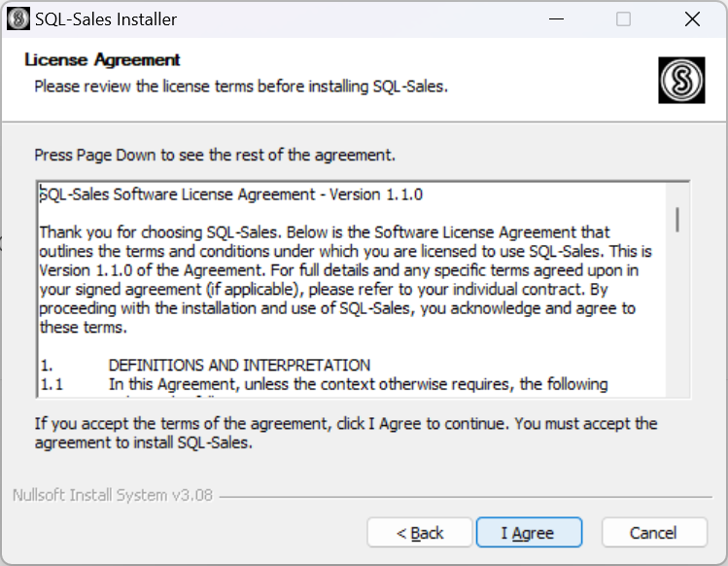The width and height of the screenshot is (728, 566).
Task: Close the SQL-Sales Installer window
Action: tap(692, 19)
